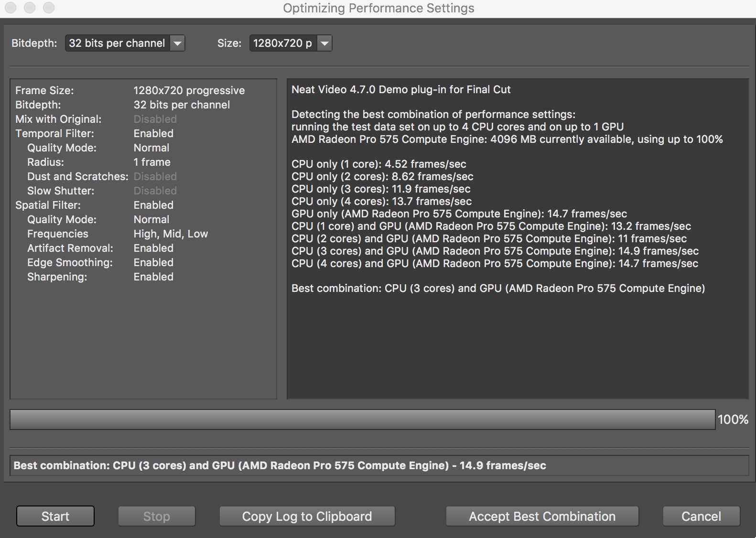Click 'Detecting the best combination' log line
Screen dimensions: 756x538
click(433, 114)
